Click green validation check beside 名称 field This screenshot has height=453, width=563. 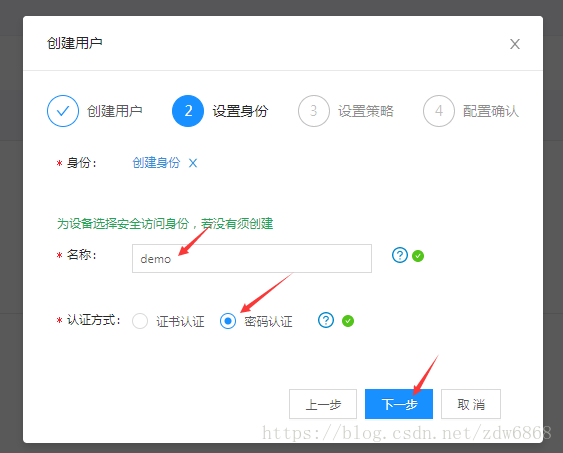click(x=418, y=256)
